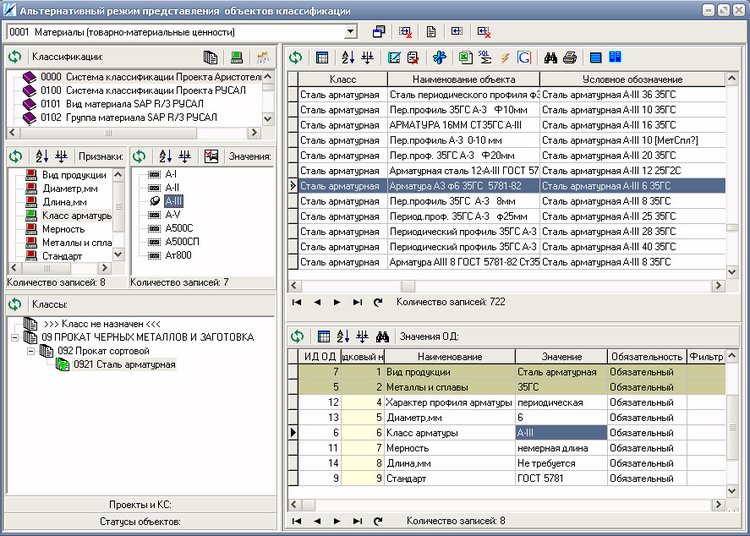Refresh the Классификации list with green arrows
Viewport: 750px width, 536px height.
point(15,58)
